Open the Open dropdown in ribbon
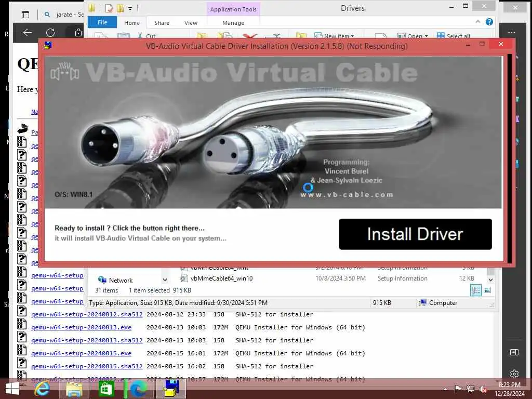The height and width of the screenshot is (399, 532). coord(413,36)
